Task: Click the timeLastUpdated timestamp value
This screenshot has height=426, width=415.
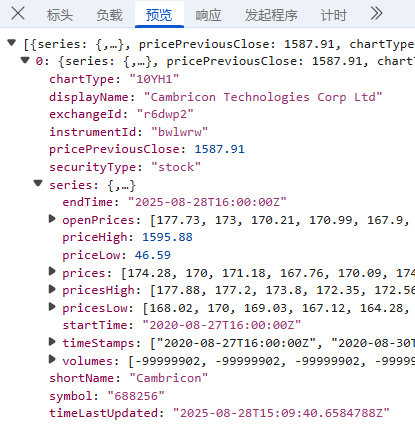Action: coord(281,413)
